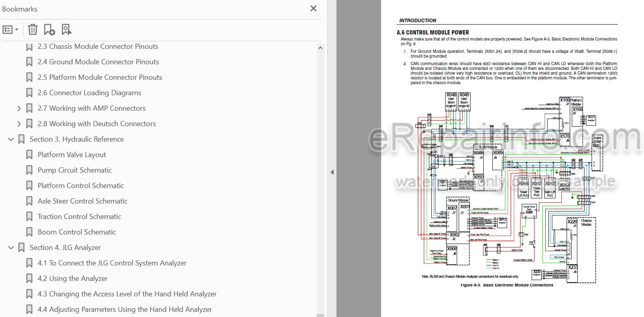Click bookmark icon beside Section 3. Hydraulic Reference
Viewport: 644px width, 317px height.
coord(21,140)
